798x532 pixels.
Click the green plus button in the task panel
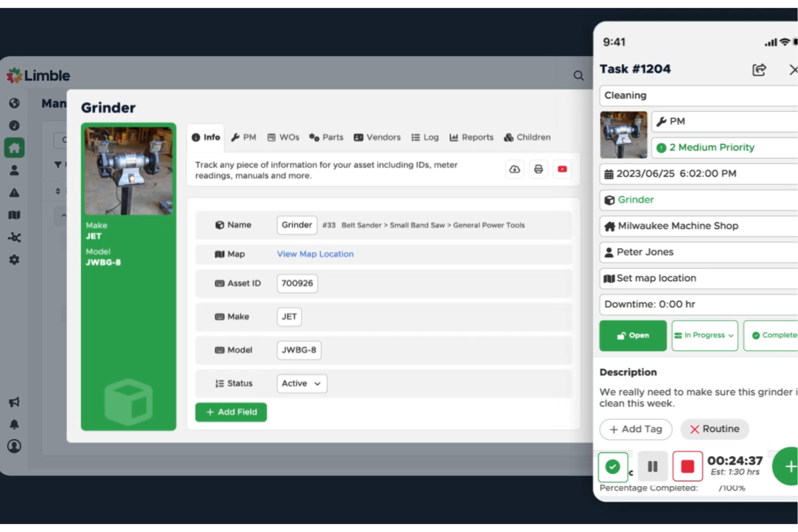786,466
